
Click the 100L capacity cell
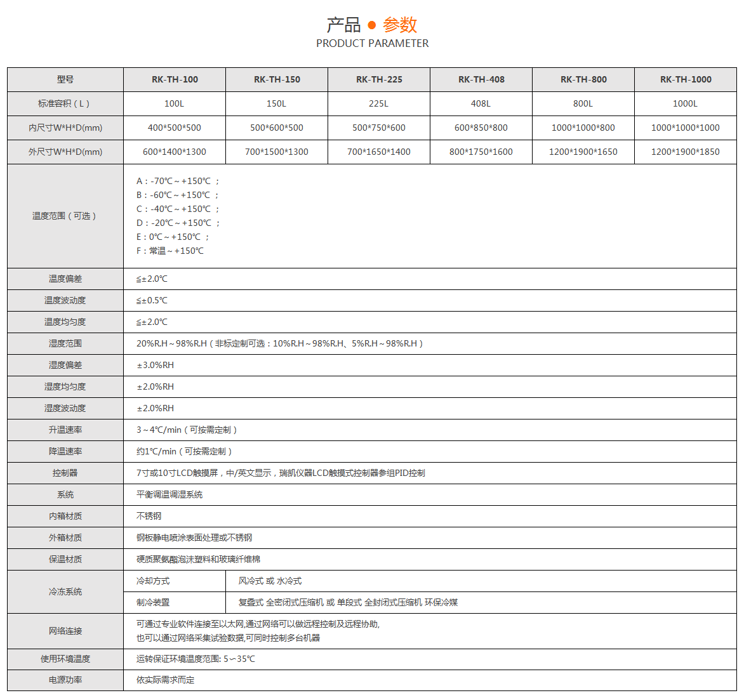[x=173, y=103]
